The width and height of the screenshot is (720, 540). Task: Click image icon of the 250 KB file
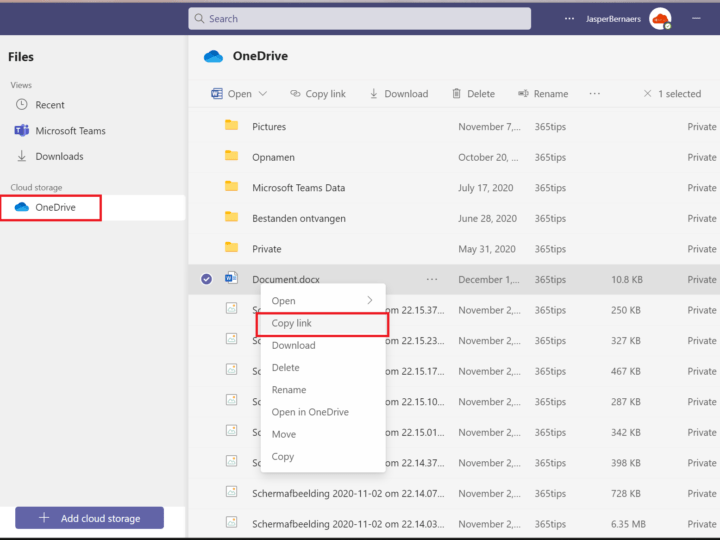[x=231, y=308]
